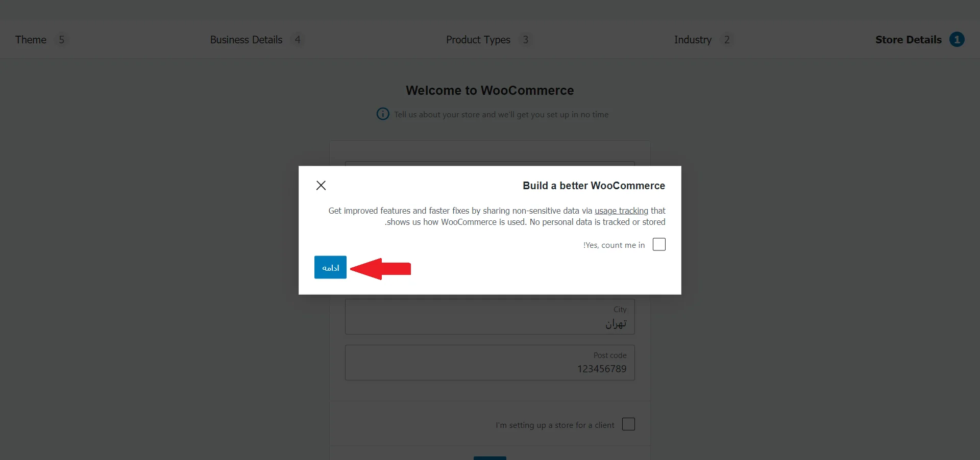The height and width of the screenshot is (460, 980).
Task: Click the Welcome to WooCommerce heading
Action: (490, 90)
